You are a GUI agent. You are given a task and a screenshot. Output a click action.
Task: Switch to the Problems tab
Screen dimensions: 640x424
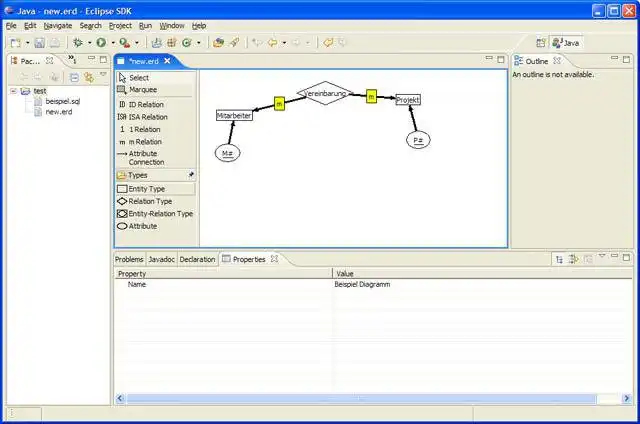click(x=129, y=260)
